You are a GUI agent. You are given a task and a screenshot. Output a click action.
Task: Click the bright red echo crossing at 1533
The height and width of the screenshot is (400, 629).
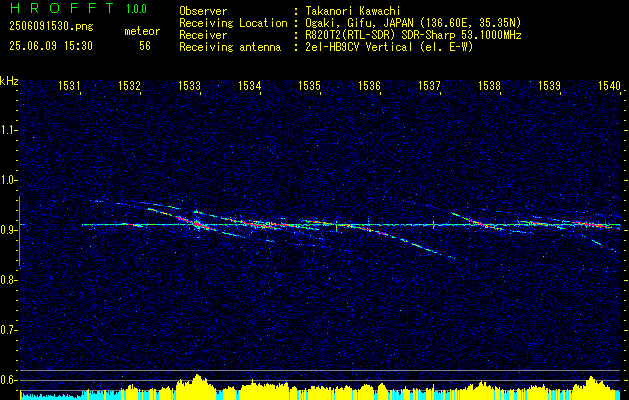pyautogui.click(x=197, y=224)
